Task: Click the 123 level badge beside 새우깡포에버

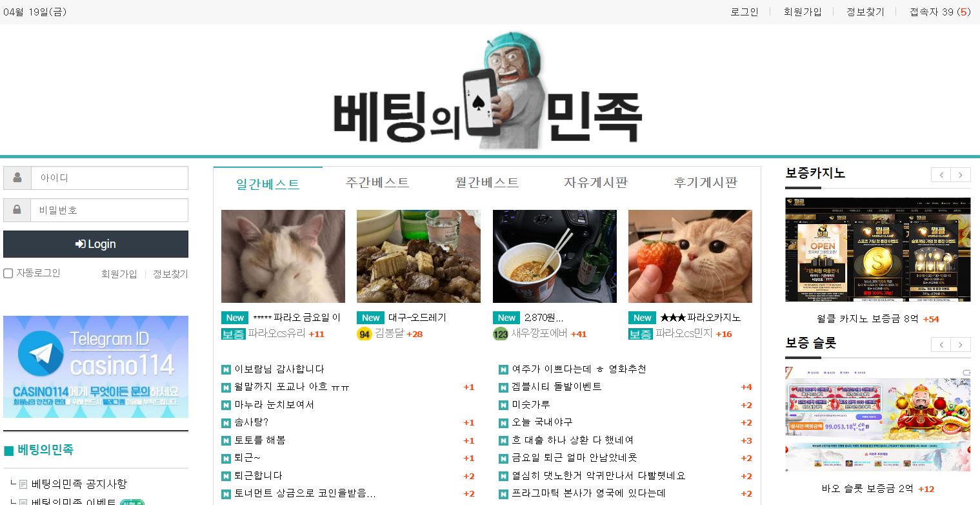Action: point(500,335)
